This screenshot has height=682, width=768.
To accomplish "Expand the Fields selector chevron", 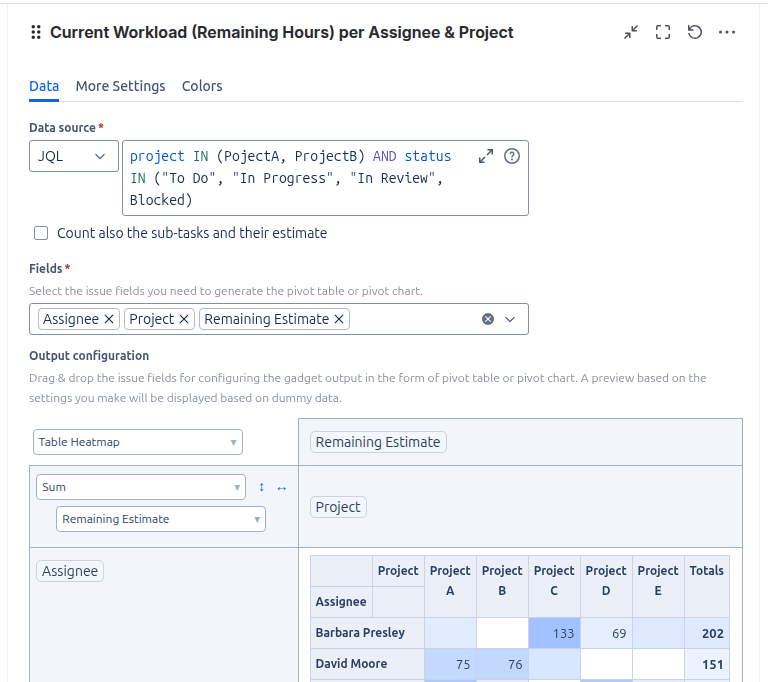I will (510, 319).
